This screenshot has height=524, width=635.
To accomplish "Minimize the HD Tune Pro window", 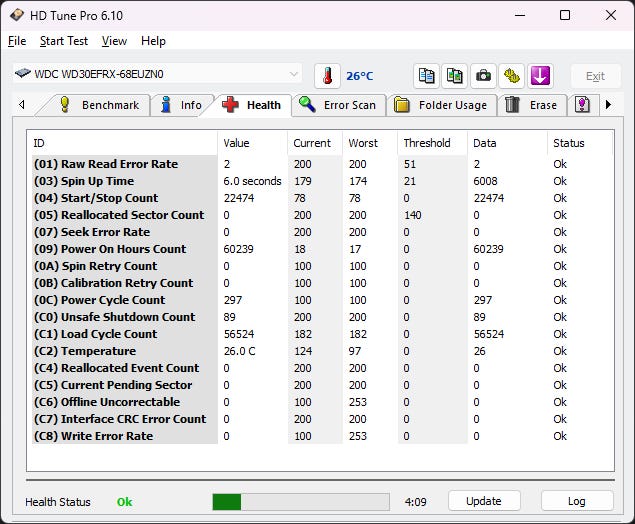I will coord(520,15).
